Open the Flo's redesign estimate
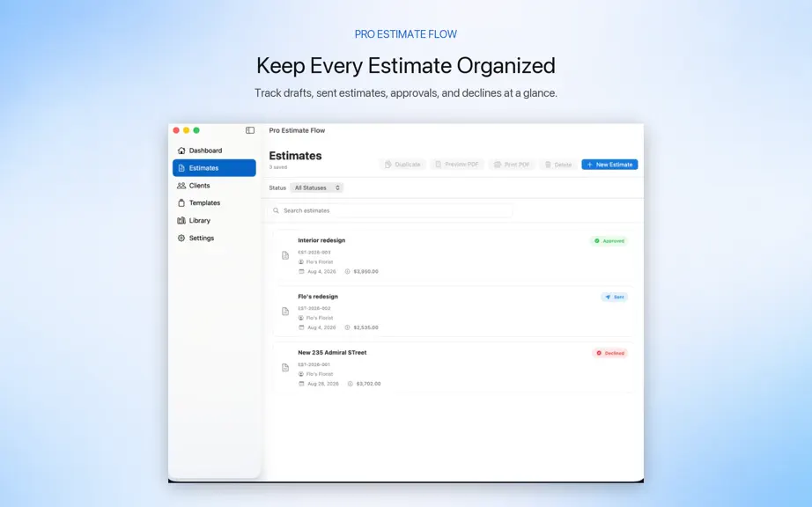 pos(454,312)
